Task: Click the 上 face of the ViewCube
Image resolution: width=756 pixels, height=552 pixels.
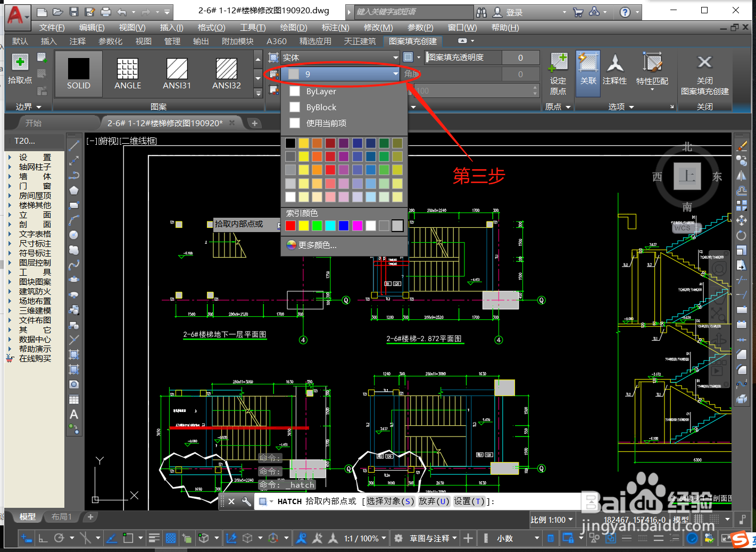Action: coord(687,176)
